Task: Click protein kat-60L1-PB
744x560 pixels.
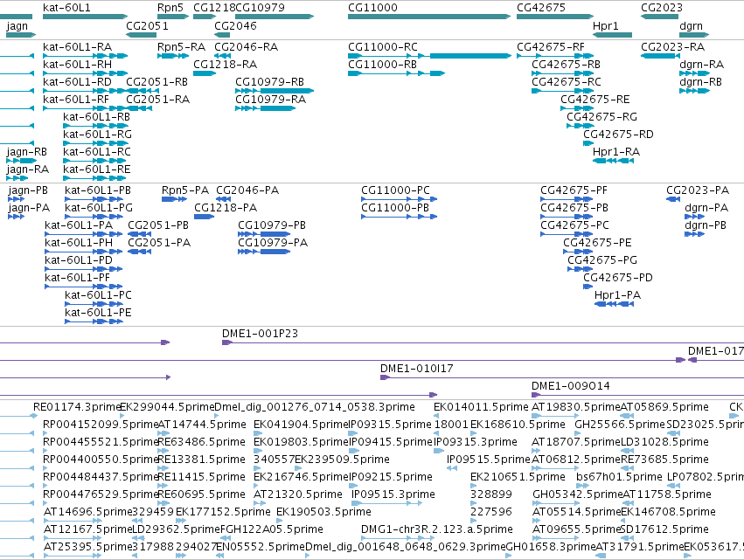Action: click(94, 199)
